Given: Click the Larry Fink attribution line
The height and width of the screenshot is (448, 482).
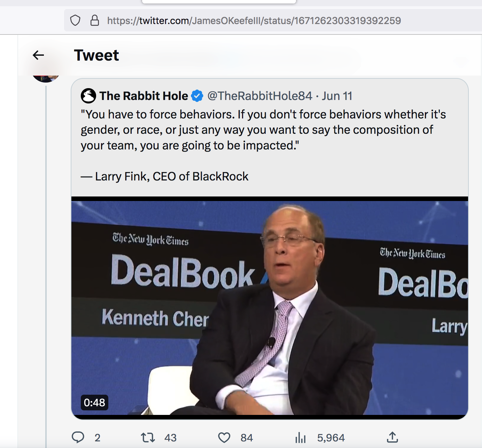Looking at the screenshot, I should click(x=165, y=176).
